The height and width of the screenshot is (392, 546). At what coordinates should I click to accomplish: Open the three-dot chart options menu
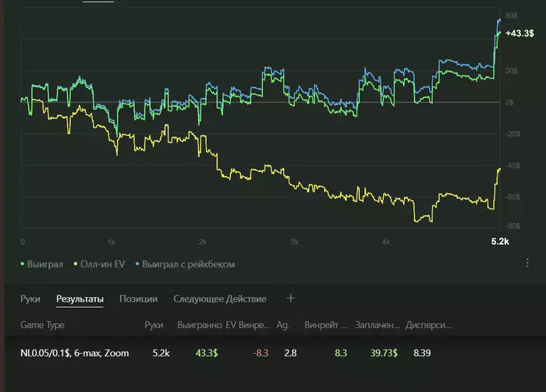pos(527,263)
